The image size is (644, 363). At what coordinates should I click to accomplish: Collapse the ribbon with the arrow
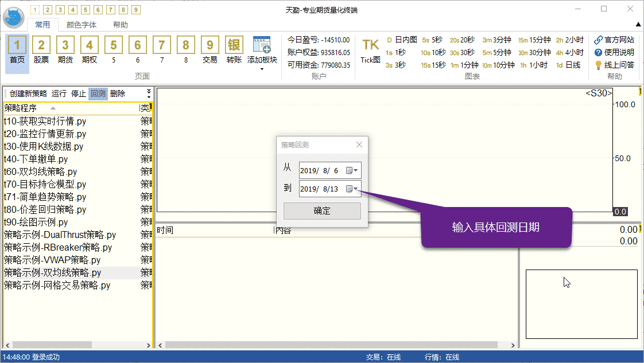tap(638, 25)
